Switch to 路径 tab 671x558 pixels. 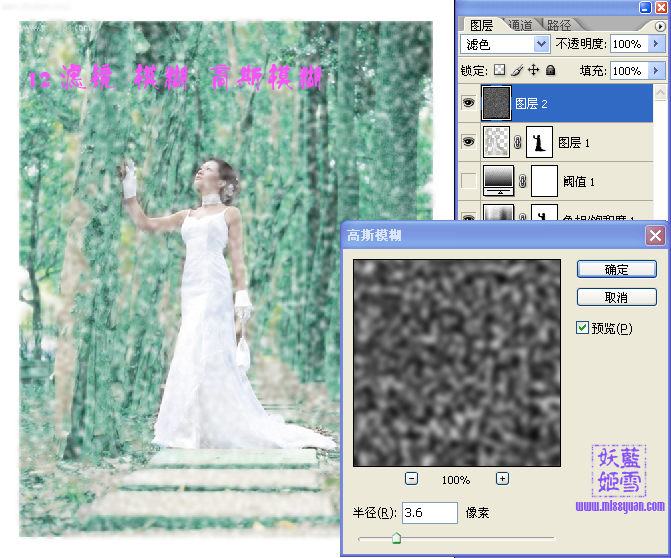point(558,25)
